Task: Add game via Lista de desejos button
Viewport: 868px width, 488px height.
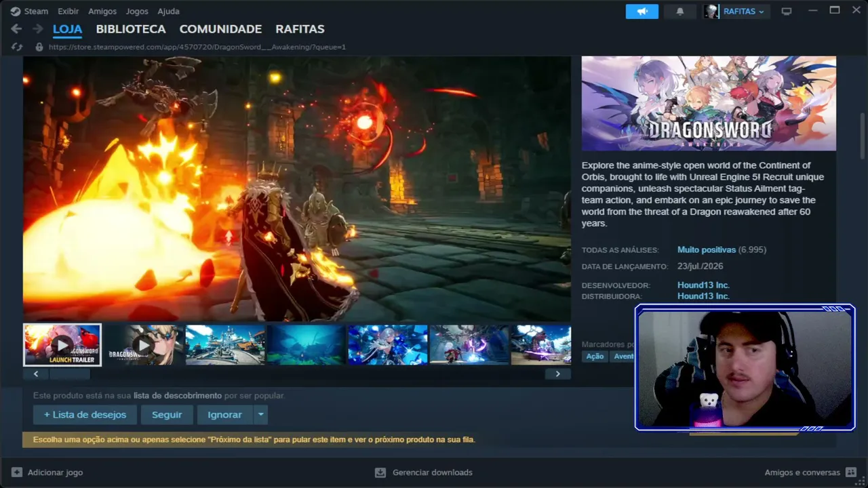Action: coord(85,415)
